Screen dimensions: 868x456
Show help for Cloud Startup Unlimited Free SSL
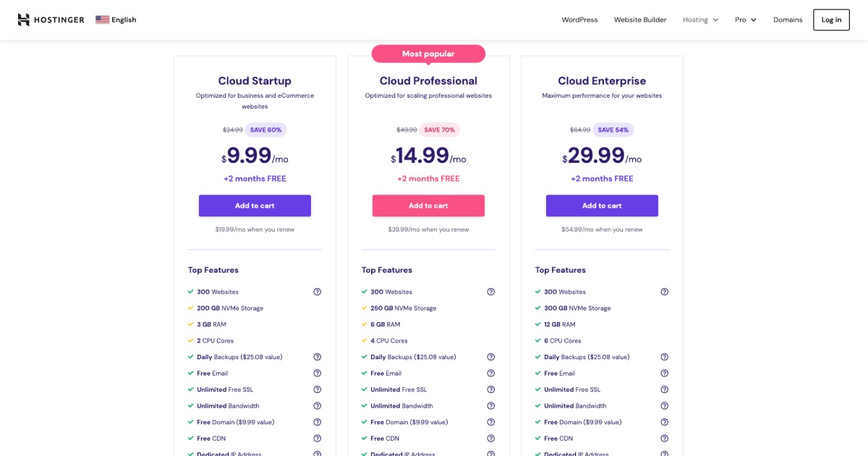tap(317, 389)
